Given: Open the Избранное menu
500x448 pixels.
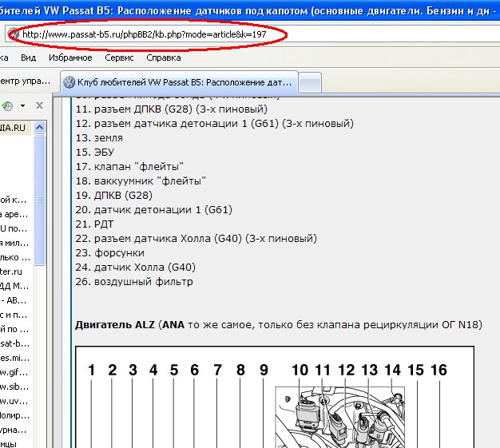Looking at the screenshot, I should tap(70, 57).
